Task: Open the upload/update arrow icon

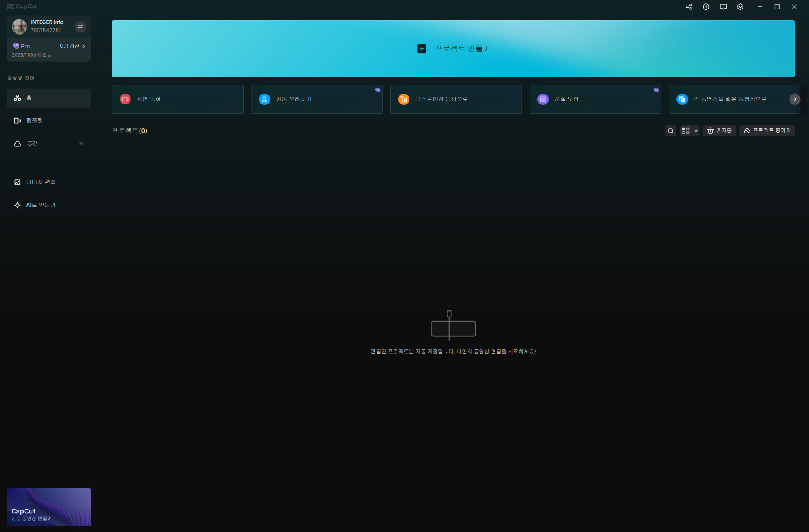Action: point(706,7)
